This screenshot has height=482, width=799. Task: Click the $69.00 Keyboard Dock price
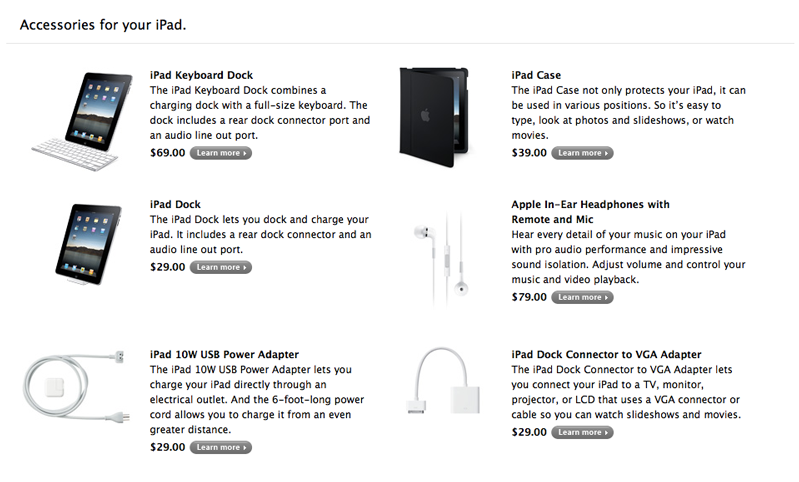point(168,153)
